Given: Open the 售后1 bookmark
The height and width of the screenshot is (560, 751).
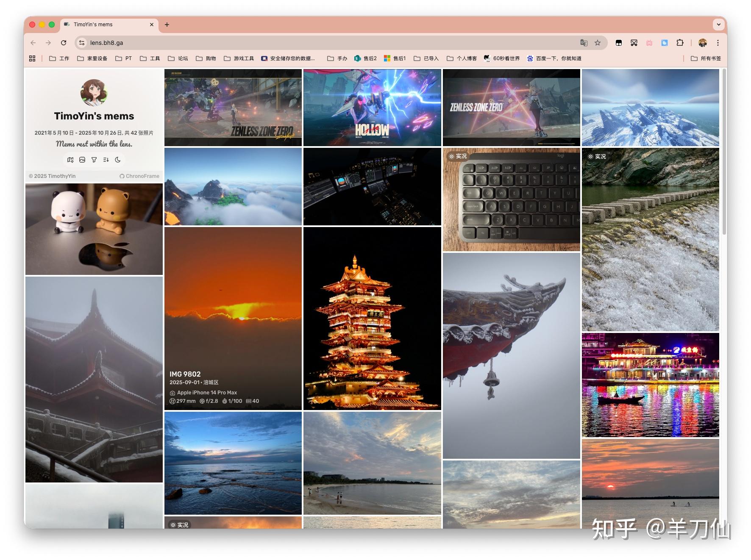Looking at the screenshot, I should click(x=395, y=58).
